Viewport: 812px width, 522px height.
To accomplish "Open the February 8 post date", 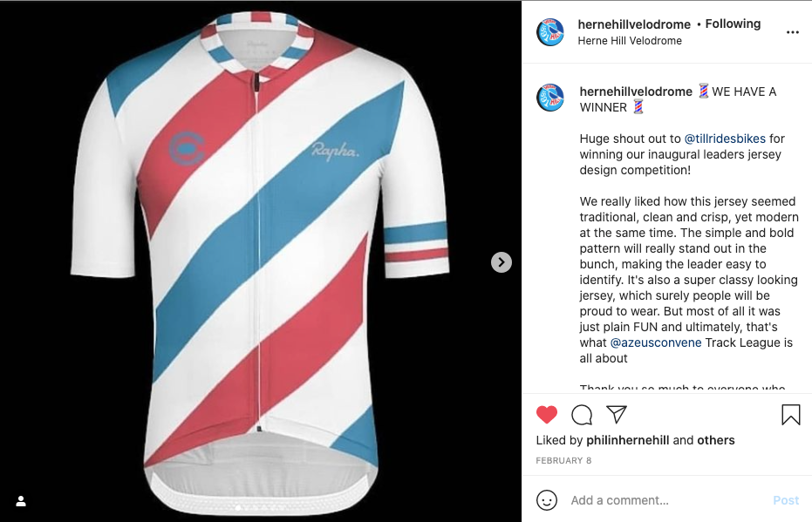I will (563, 460).
